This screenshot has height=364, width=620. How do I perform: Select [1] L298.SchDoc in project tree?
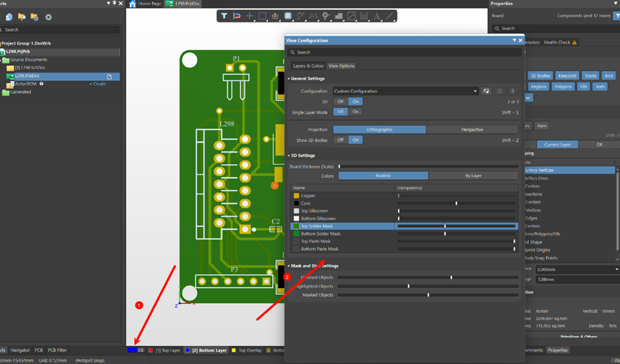point(29,68)
